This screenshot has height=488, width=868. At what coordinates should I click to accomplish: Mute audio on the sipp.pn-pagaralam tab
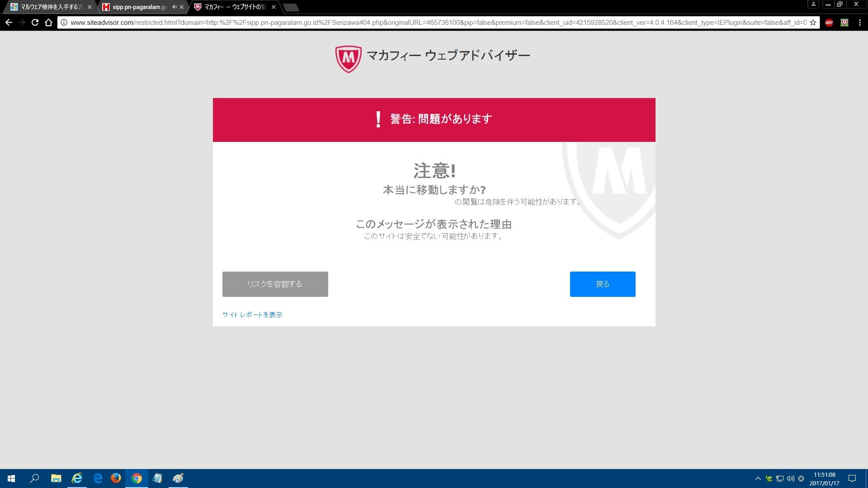click(x=174, y=7)
